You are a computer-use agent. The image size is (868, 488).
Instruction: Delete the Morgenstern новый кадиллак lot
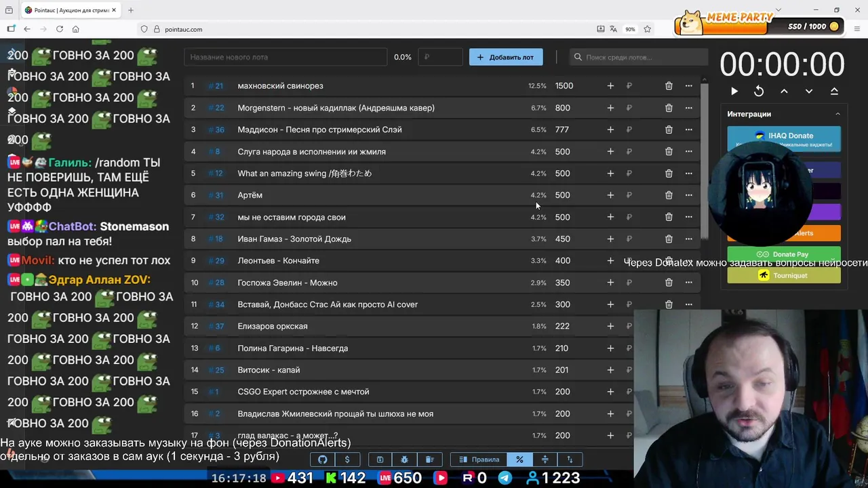coord(669,108)
